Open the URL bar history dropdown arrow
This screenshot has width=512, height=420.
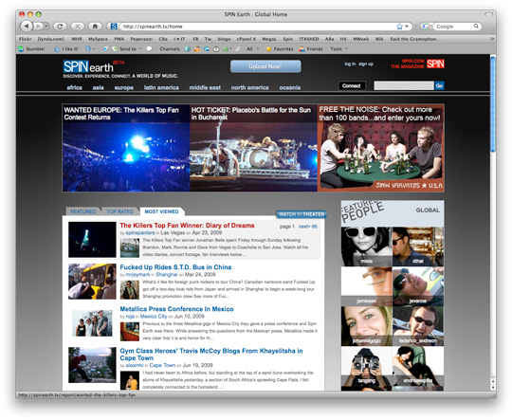coord(407,27)
